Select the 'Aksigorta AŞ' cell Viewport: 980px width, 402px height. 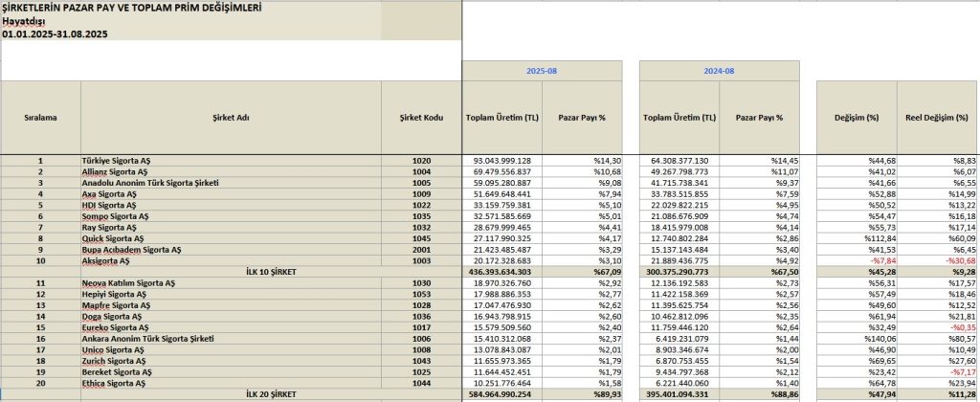231,260
